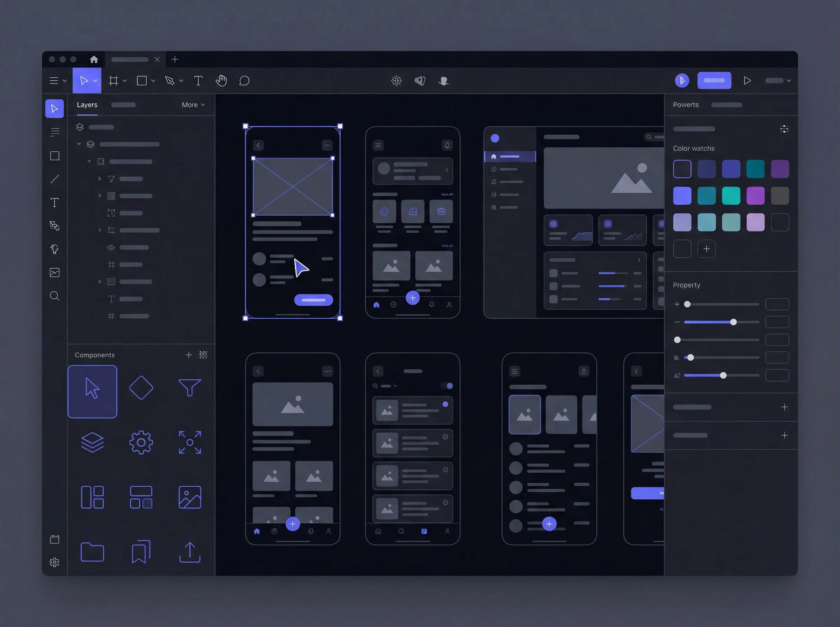Open the sliders settings icon in right panel
Image resolution: width=840 pixels, height=627 pixels.
coord(784,129)
